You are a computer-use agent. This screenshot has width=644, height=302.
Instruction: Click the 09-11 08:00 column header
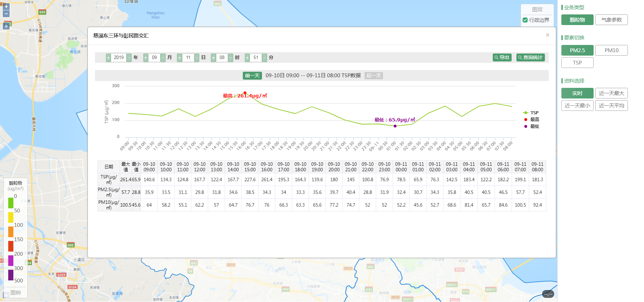pos(537,167)
